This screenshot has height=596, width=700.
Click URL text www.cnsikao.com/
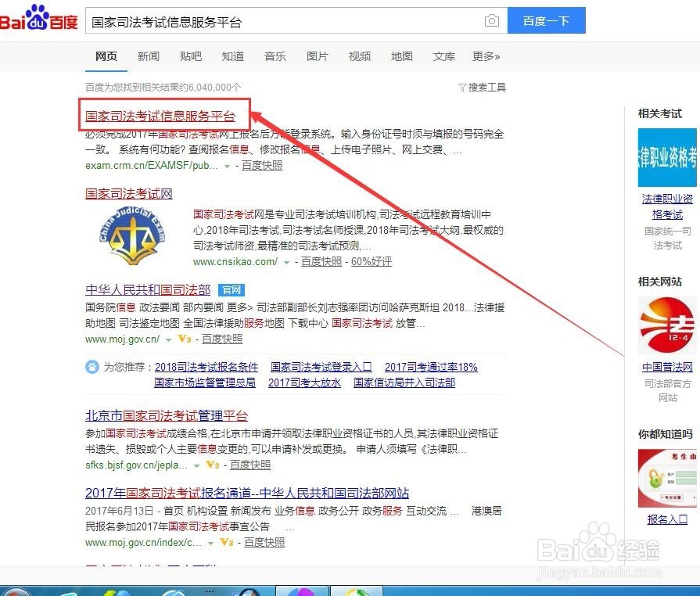(x=235, y=261)
